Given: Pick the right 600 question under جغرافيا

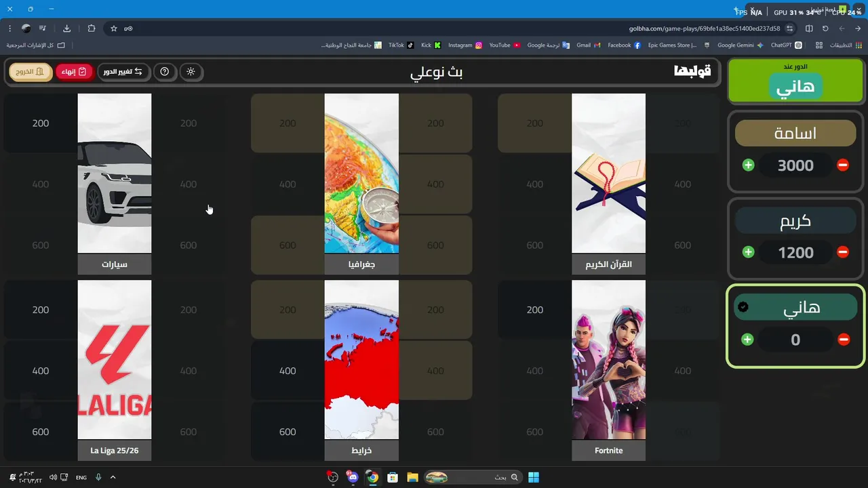Looking at the screenshot, I should pos(435,245).
